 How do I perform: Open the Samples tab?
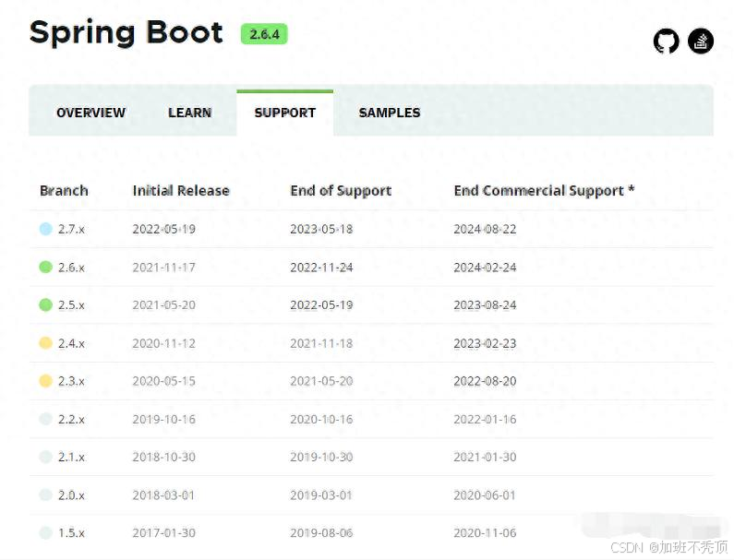click(x=390, y=113)
